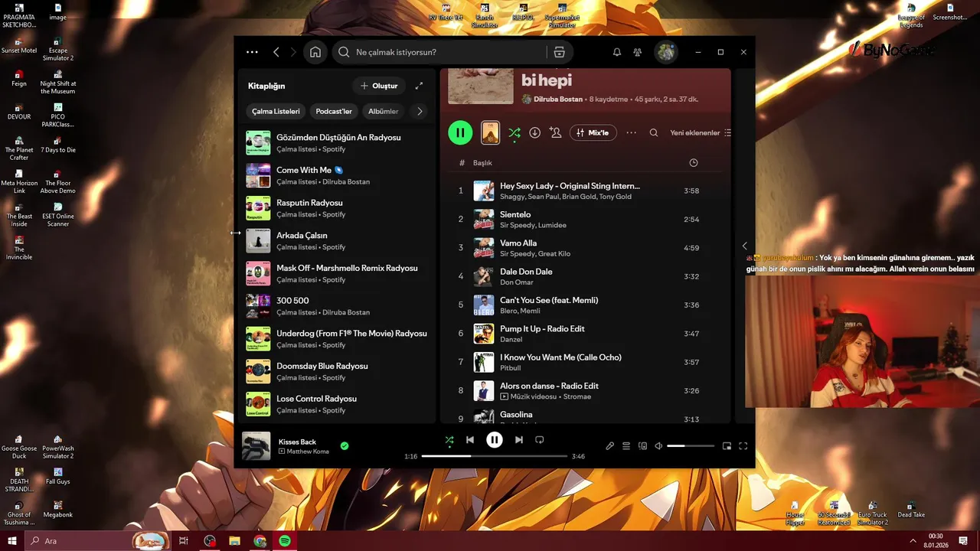Viewport: 980px width, 551px height.
Task: Expand the library to full view
Action: (419, 86)
